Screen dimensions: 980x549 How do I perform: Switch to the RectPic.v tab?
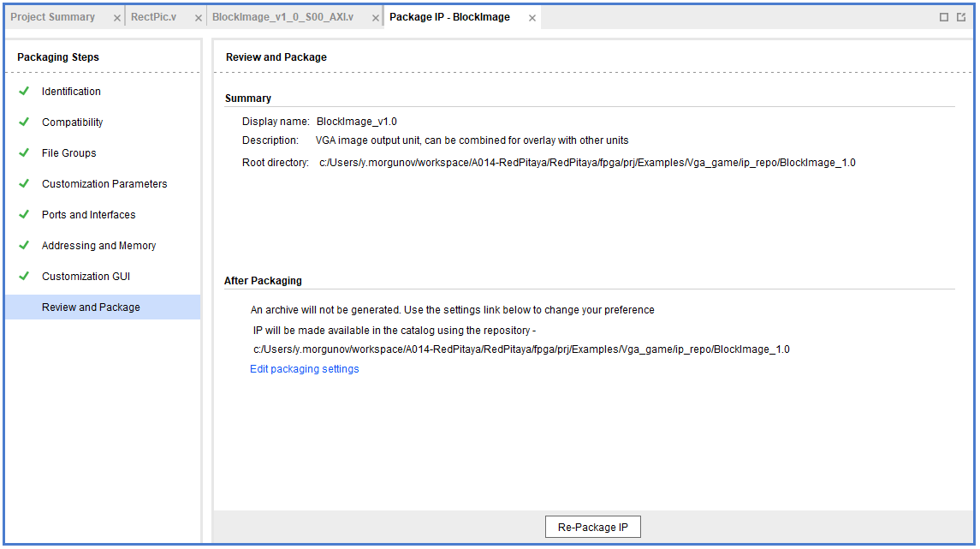[x=154, y=17]
